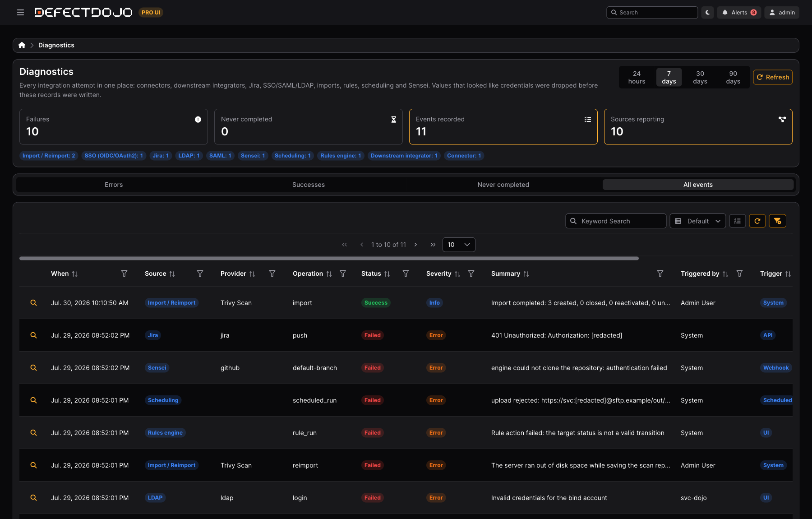Open the Provider column filter
Viewport: 812px width, 519px height.
tap(272, 273)
